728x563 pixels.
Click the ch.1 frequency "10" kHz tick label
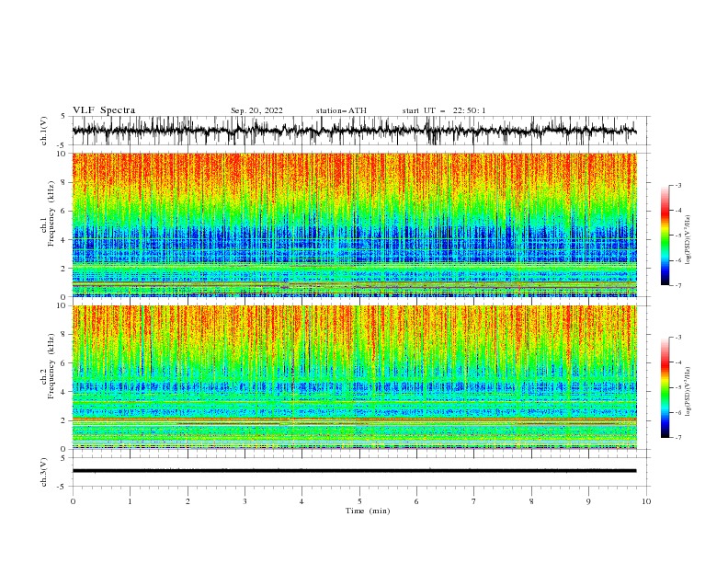click(x=63, y=154)
